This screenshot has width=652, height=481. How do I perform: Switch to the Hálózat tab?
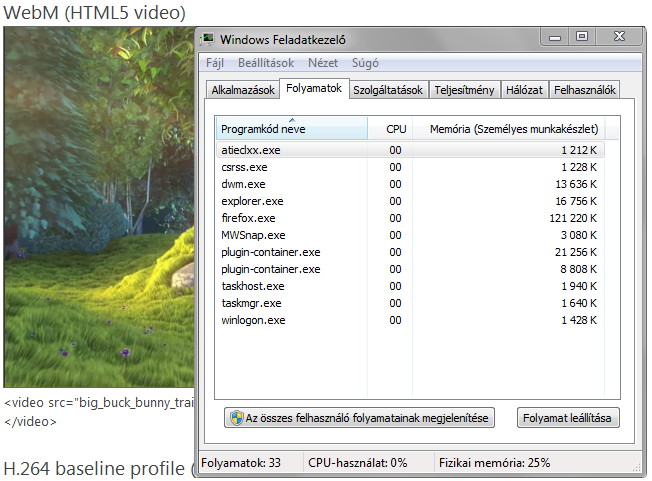[524, 90]
